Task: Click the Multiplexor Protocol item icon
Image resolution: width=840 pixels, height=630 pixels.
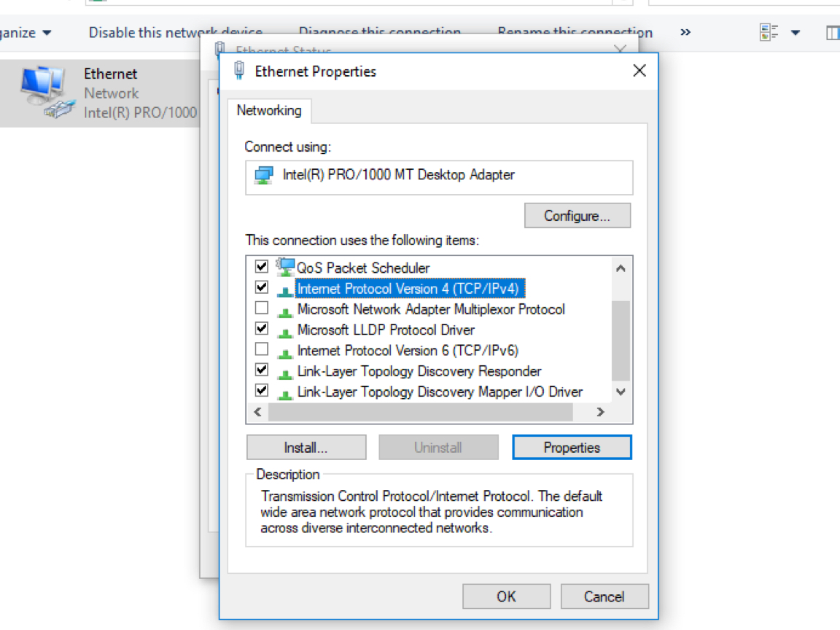Action: [x=285, y=311]
